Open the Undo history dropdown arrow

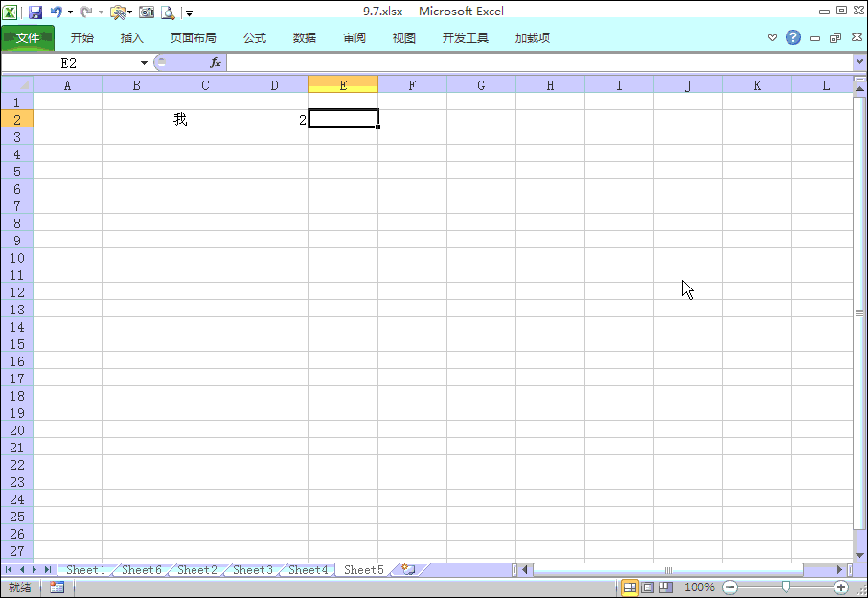click(70, 11)
